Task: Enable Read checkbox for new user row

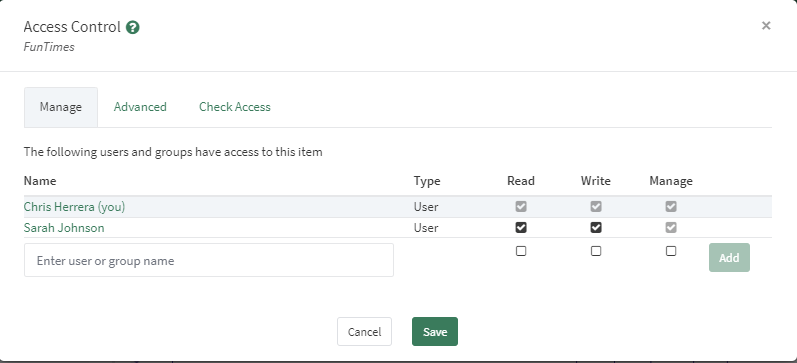Action: pyautogui.click(x=521, y=251)
